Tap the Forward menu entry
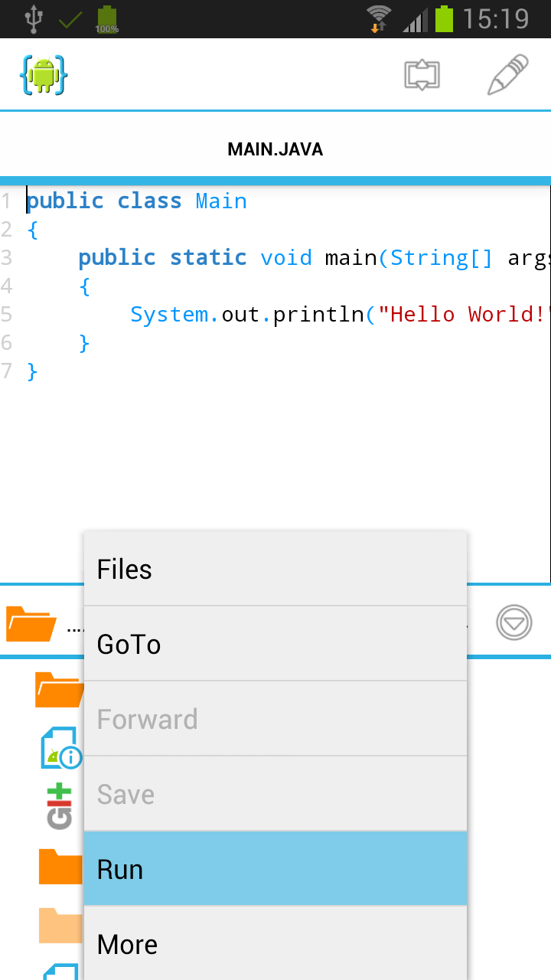Viewport: 551px width, 980px height. point(275,719)
